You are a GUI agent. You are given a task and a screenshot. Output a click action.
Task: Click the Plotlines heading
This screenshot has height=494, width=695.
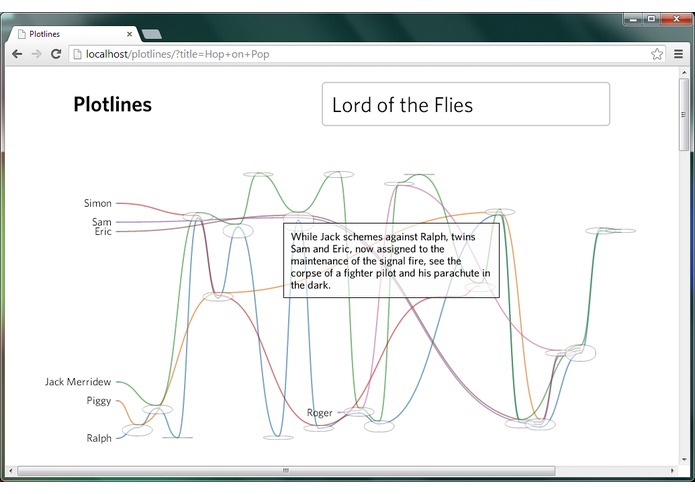pos(113,105)
